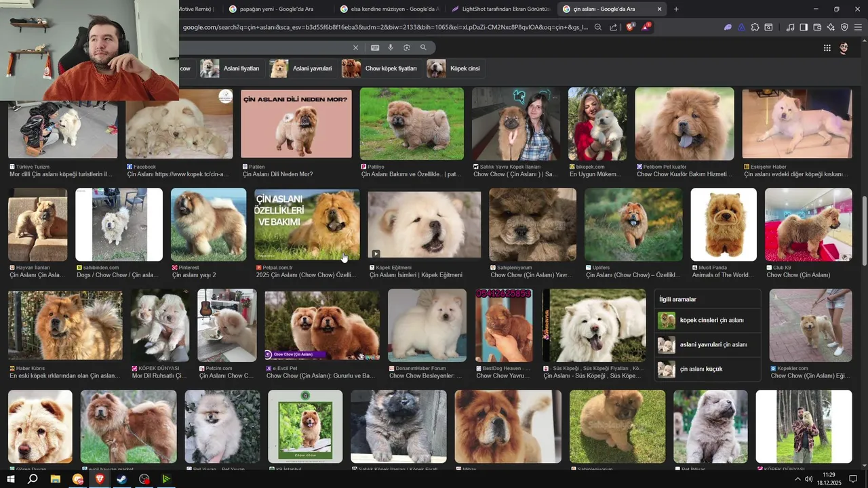Open the Kopekler.com leashed dog image
The height and width of the screenshot is (488, 868).
(810, 325)
